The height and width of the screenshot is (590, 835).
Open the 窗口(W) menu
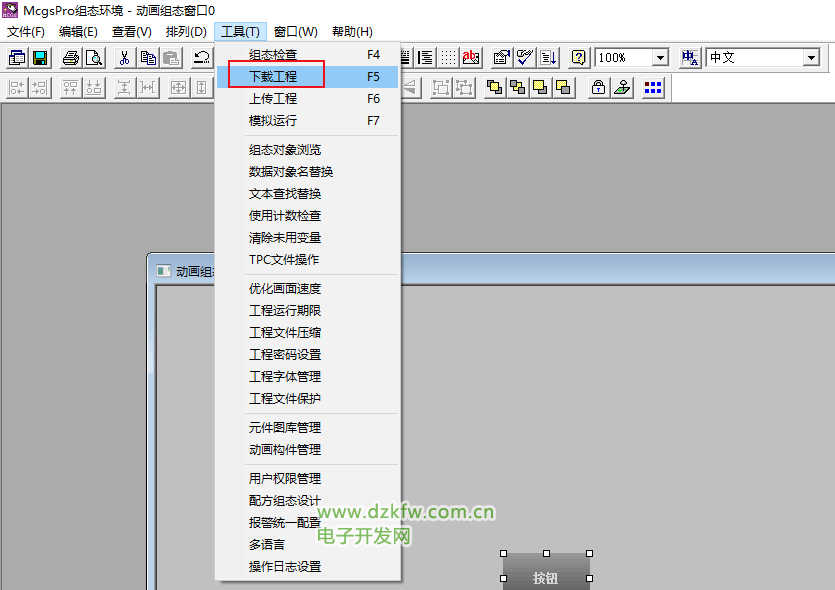(295, 32)
